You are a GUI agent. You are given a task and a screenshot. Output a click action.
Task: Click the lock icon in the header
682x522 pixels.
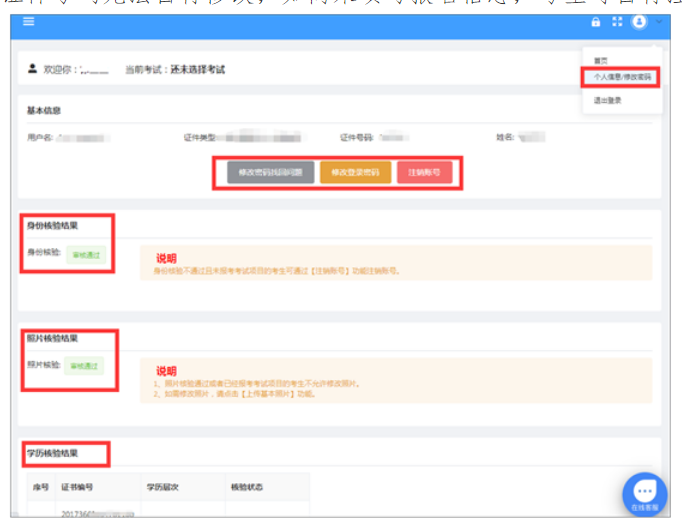(597, 22)
